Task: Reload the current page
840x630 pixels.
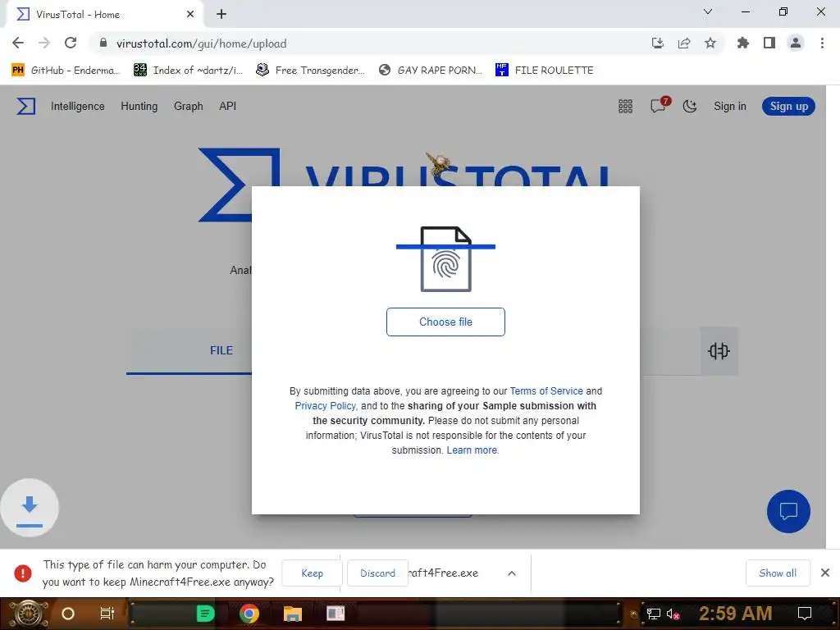Action: pyautogui.click(x=71, y=43)
